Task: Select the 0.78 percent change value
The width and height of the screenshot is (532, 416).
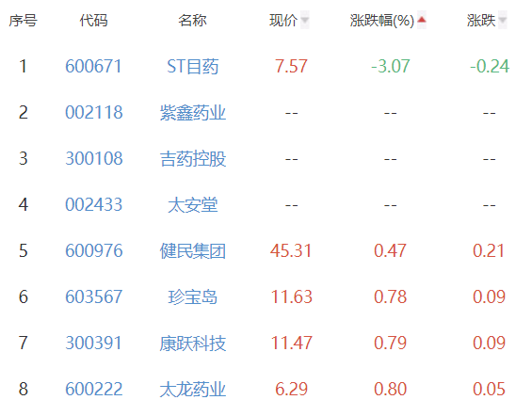Action: (x=390, y=296)
